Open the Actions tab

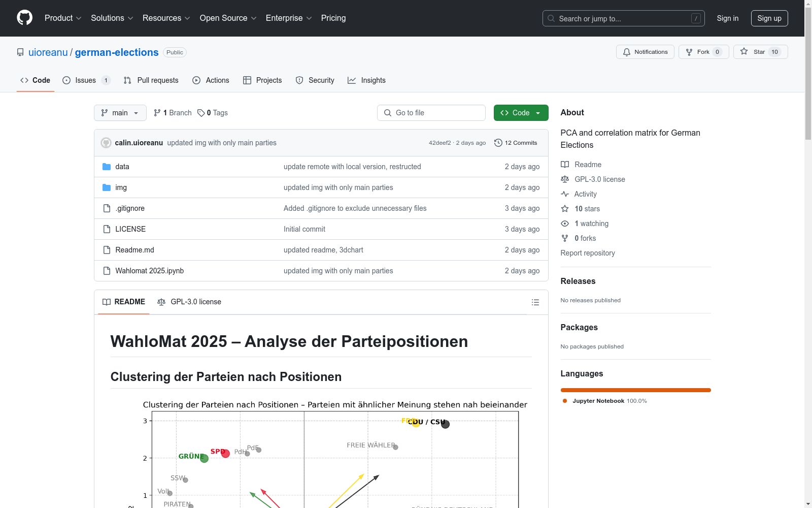(x=211, y=80)
